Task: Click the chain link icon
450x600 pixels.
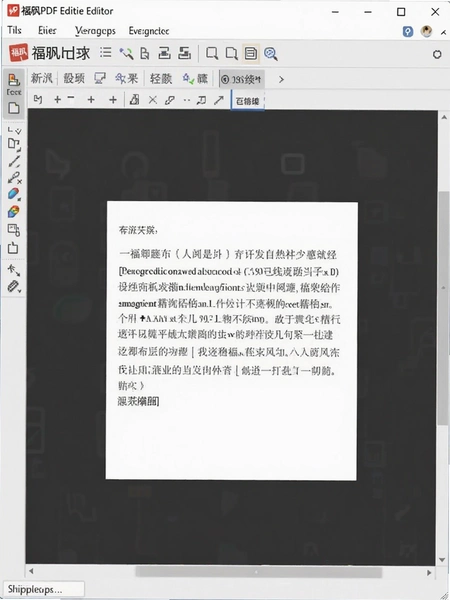Action: tap(170, 100)
